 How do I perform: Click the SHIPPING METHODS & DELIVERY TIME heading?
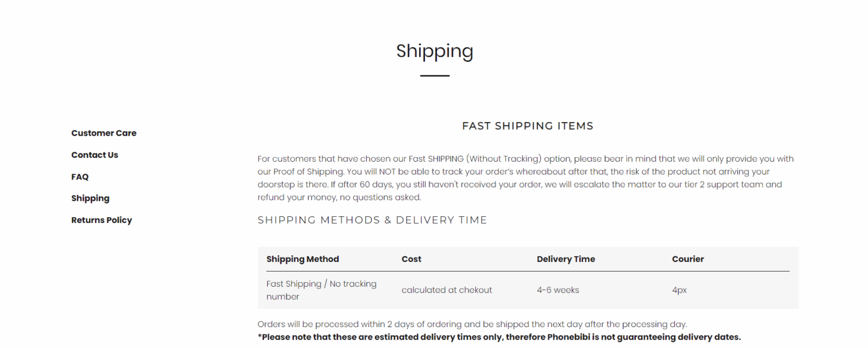click(x=372, y=220)
